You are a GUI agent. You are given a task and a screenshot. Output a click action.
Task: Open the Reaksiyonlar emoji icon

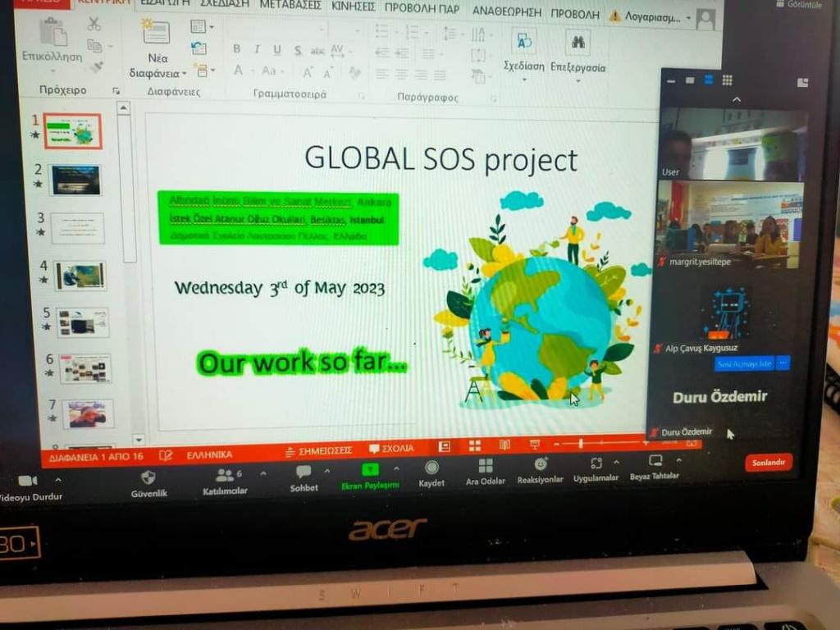[541, 463]
